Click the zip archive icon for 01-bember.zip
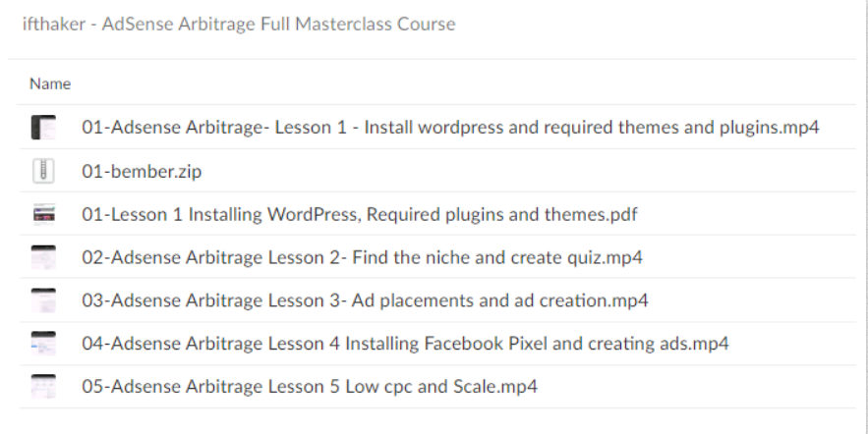Screen dimensions: 868x434 pos(43,171)
